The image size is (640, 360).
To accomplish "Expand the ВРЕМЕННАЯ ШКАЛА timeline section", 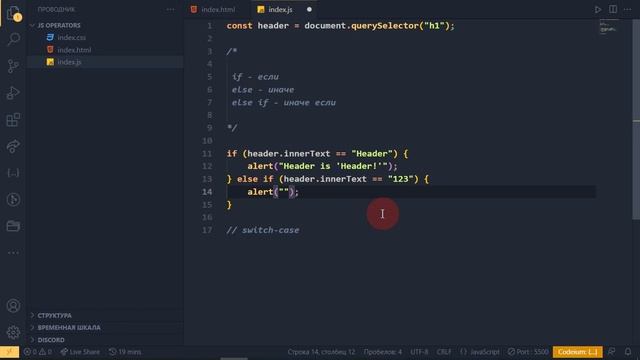I will [x=69, y=328].
